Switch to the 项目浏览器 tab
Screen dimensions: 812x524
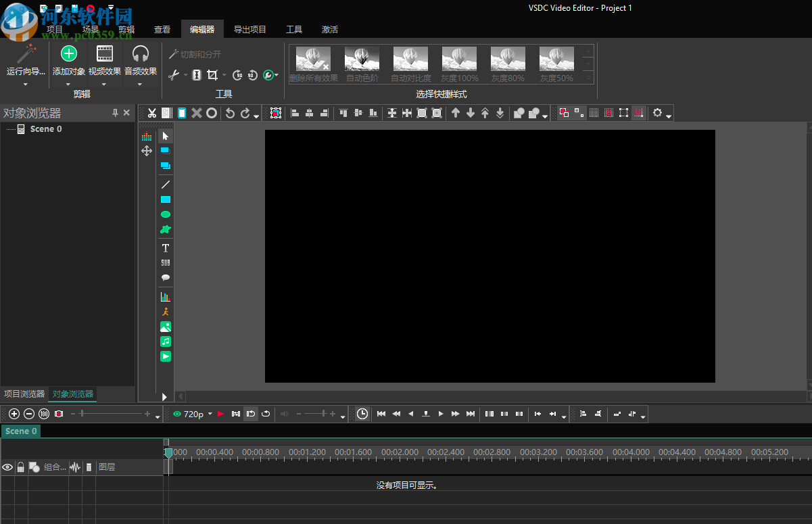click(24, 394)
